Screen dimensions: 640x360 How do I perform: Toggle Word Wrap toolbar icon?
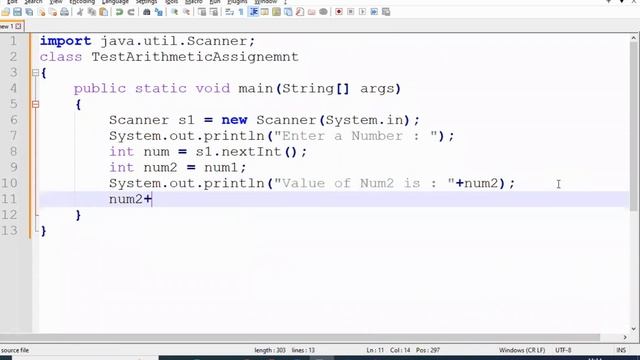229,12
